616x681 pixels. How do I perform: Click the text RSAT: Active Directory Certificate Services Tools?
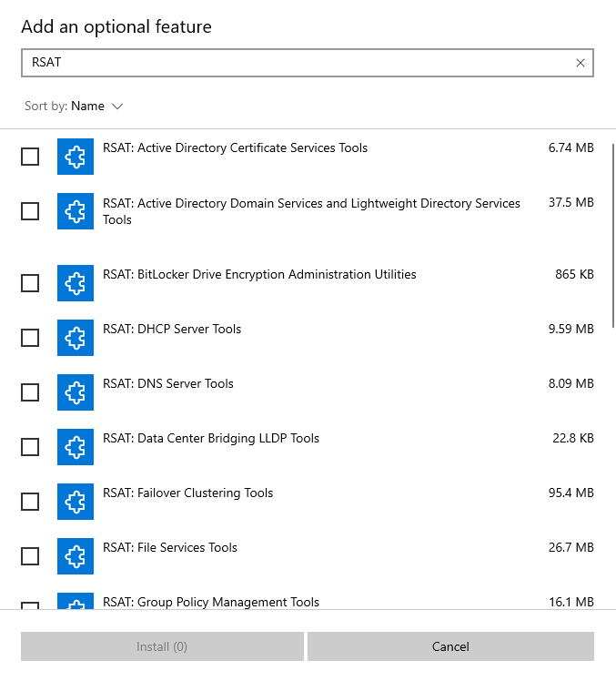[x=235, y=148]
